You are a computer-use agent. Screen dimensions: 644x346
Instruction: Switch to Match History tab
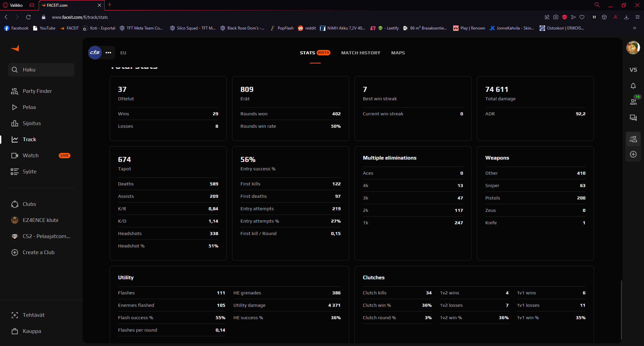click(361, 53)
